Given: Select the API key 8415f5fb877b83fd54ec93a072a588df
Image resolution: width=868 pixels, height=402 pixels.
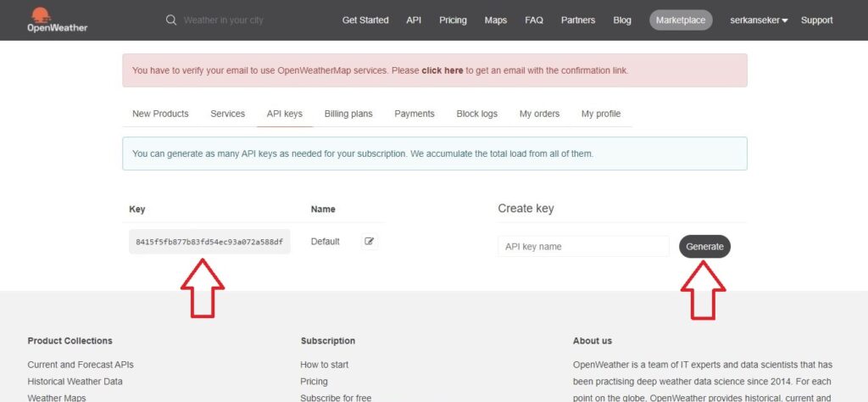Looking at the screenshot, I should pyautogui.click(x=209, y=242).
